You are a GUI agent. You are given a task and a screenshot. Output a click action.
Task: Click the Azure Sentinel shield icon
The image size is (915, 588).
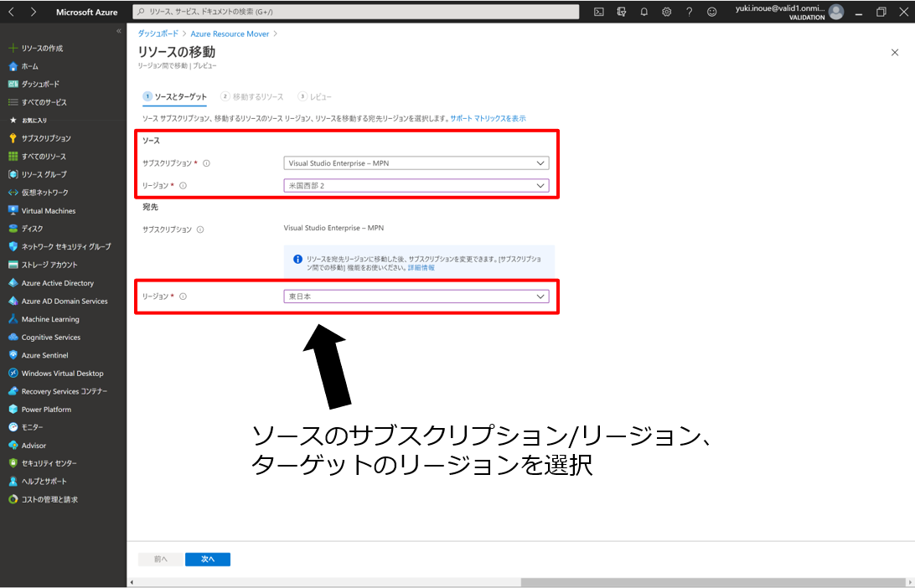point(13,355)
